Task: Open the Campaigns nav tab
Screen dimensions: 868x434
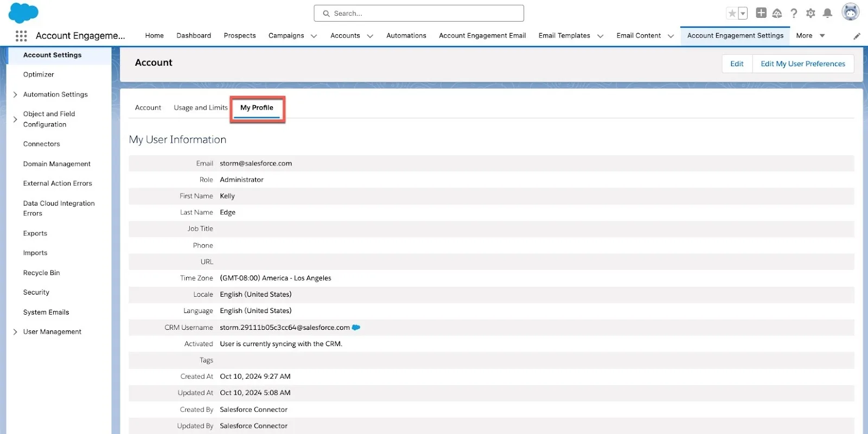Action: tap(286, 36)
